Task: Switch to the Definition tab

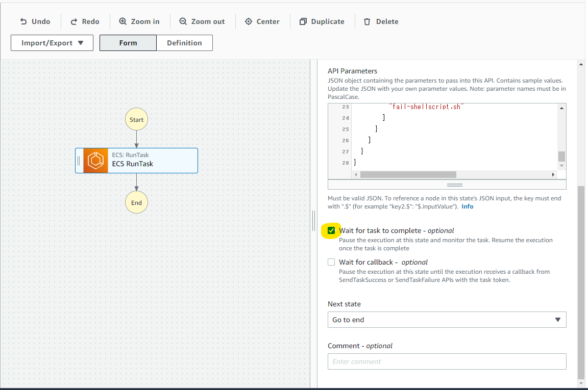Action: click(x=184, y=43)
